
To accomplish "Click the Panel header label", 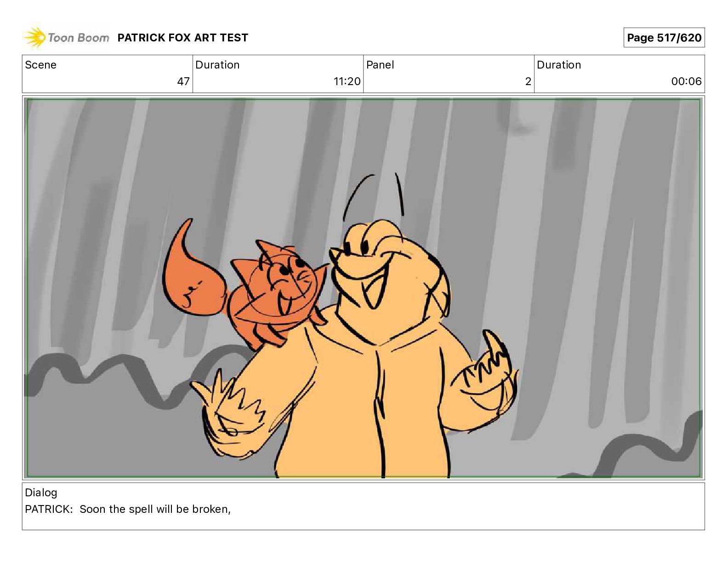I will click(x=380, y=65).
